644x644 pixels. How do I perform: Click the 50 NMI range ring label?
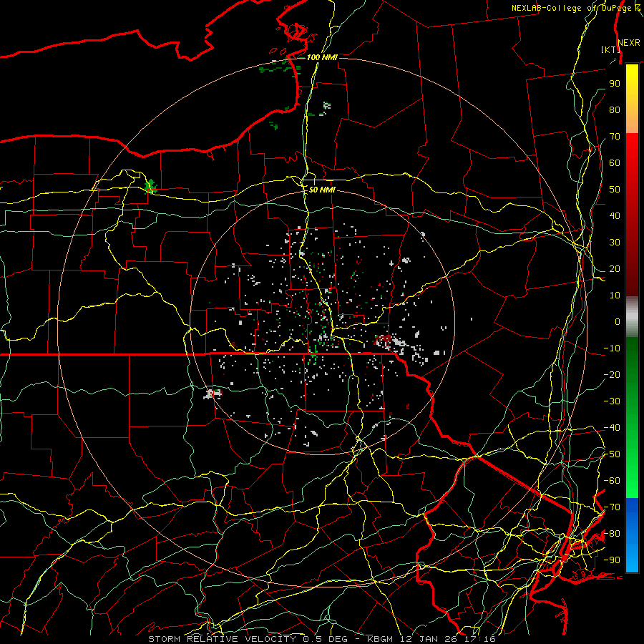322,190
